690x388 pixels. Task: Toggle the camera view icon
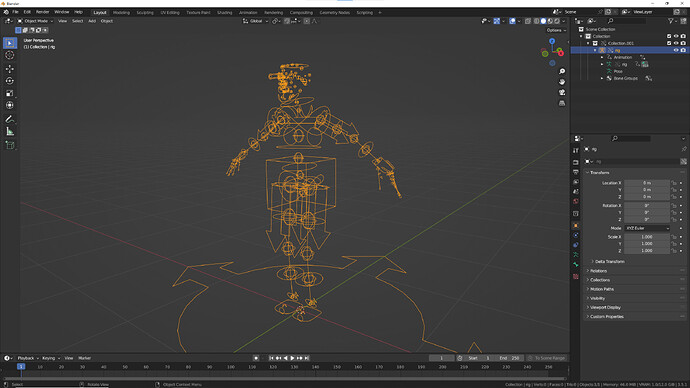pos(562,92)
